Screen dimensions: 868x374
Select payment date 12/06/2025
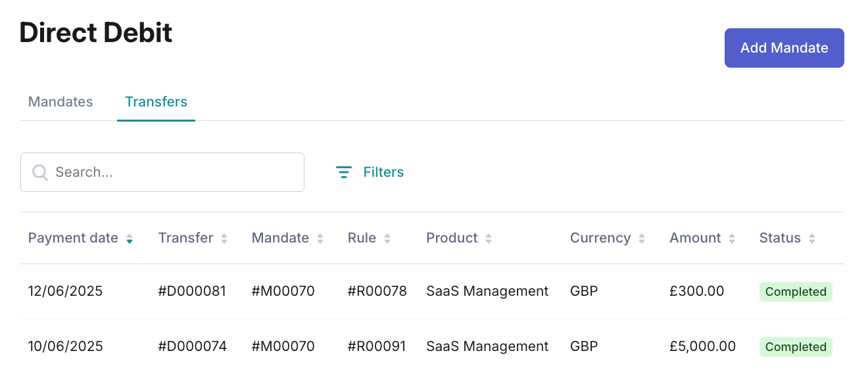(66, 291)
